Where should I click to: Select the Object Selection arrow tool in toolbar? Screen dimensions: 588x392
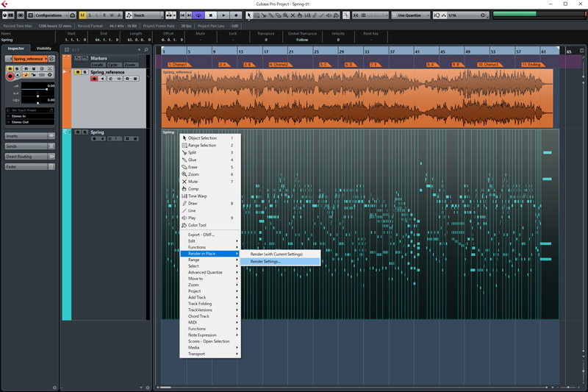coord(249,15)
